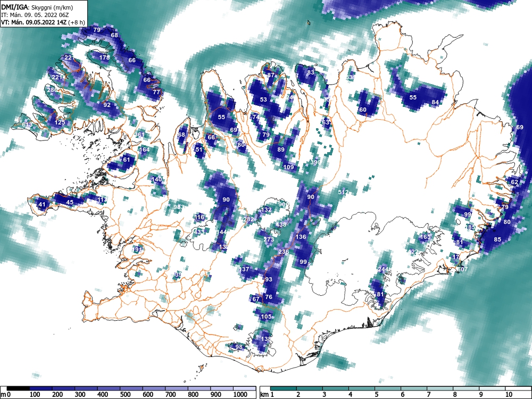Click the visibility value 84
This screenshot has width=532, height=399.
click(435, 102)
